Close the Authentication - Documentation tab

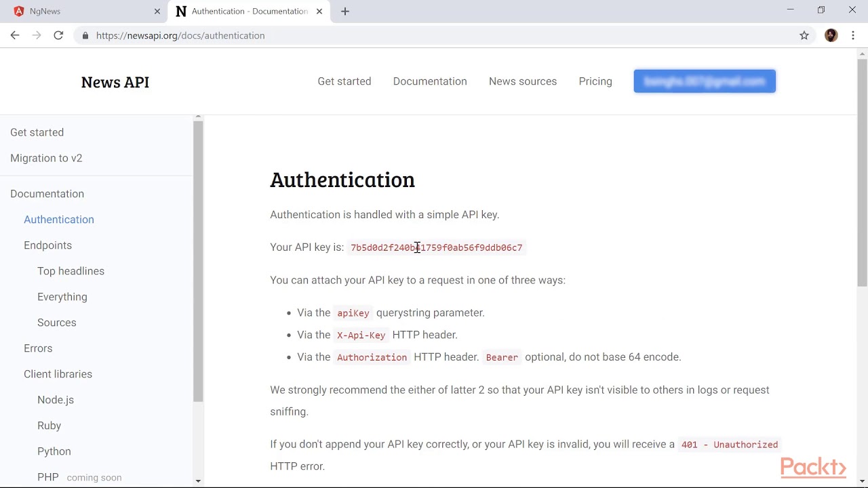click(x=319, y=11)
